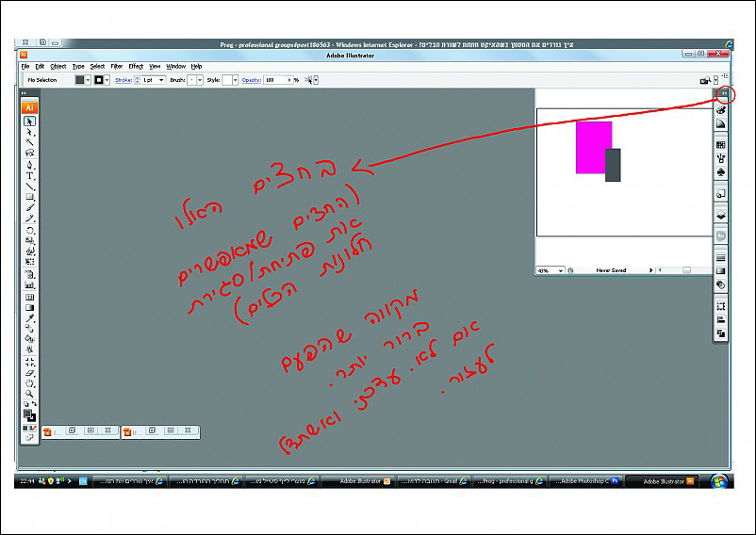756x535 pixels.
Task: Open the Filter menu
Action: click(x=117, y=67)
